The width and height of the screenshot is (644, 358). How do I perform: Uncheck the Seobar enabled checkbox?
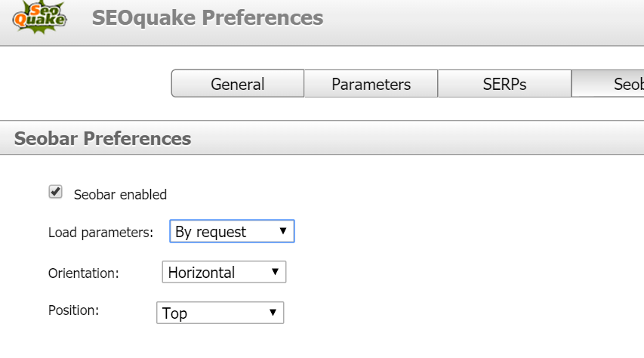[55, 192]
